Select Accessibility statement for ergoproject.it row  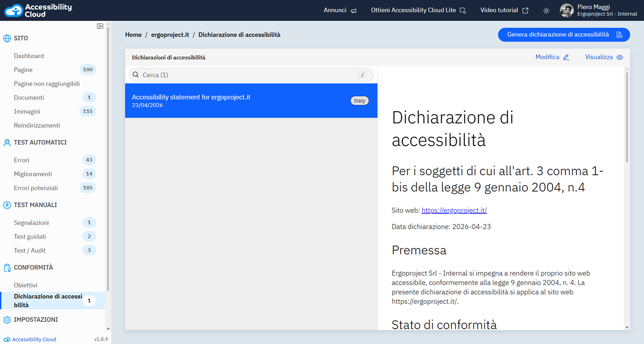(x=251, y=101)
